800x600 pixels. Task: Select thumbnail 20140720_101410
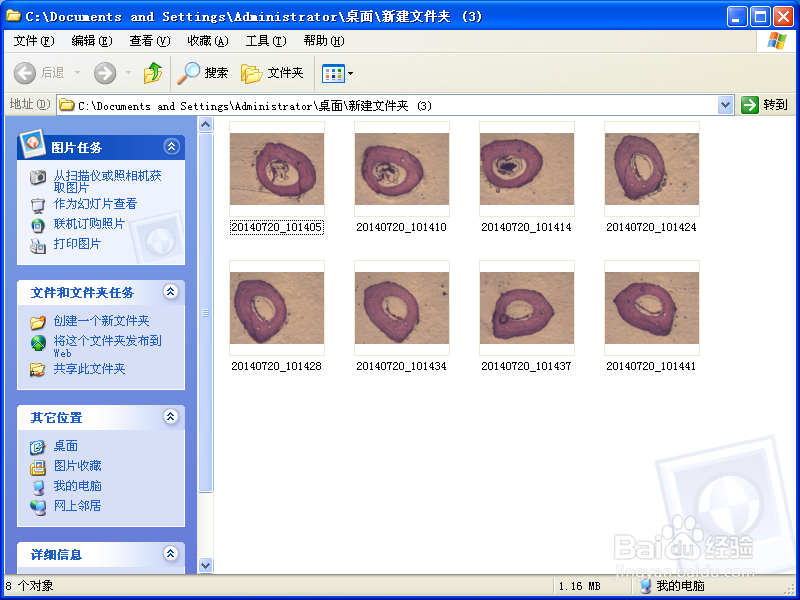[x=402, y=169]
